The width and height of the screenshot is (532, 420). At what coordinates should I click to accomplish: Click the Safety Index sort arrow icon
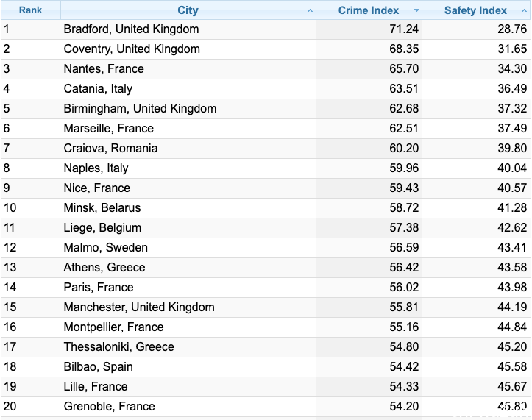pos(524,11)
